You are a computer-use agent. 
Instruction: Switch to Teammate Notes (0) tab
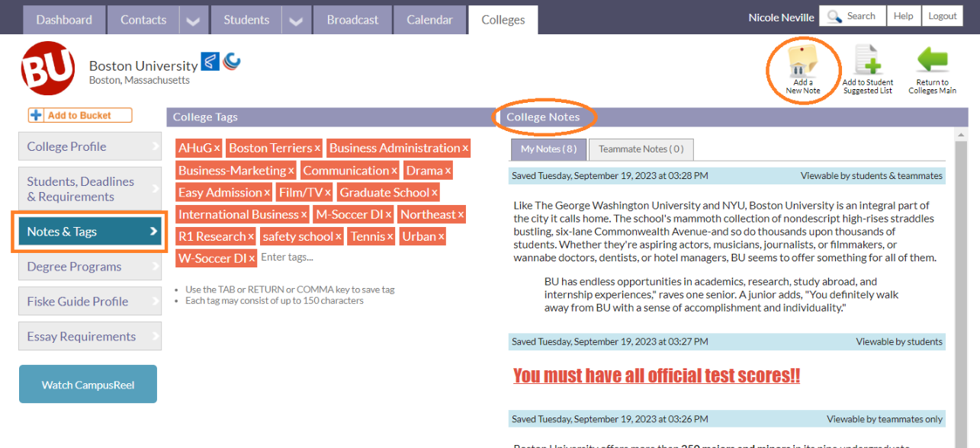coord(641,149)
